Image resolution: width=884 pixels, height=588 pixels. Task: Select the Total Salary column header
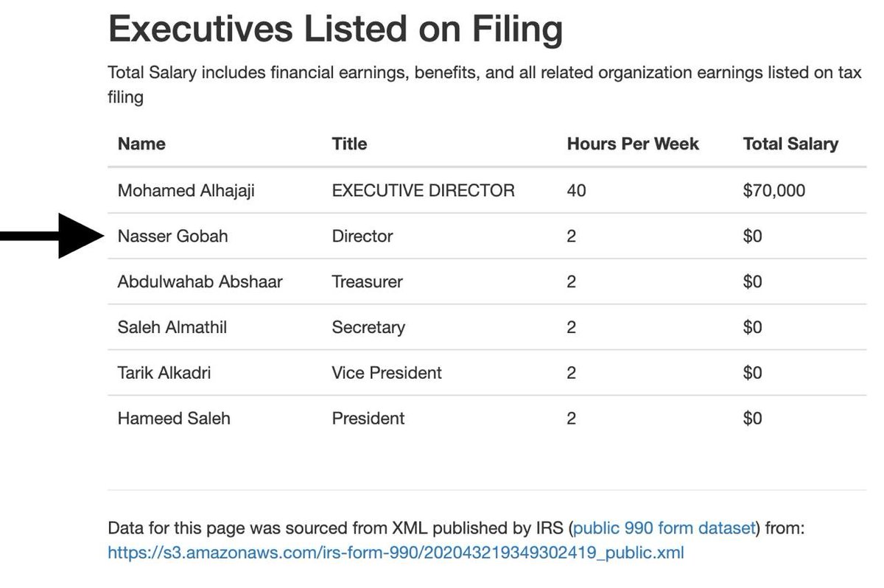pos(790,144)
